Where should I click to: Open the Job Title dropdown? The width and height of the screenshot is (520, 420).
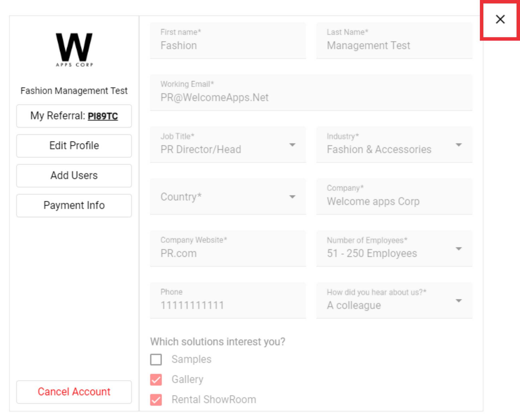[228, 145]
